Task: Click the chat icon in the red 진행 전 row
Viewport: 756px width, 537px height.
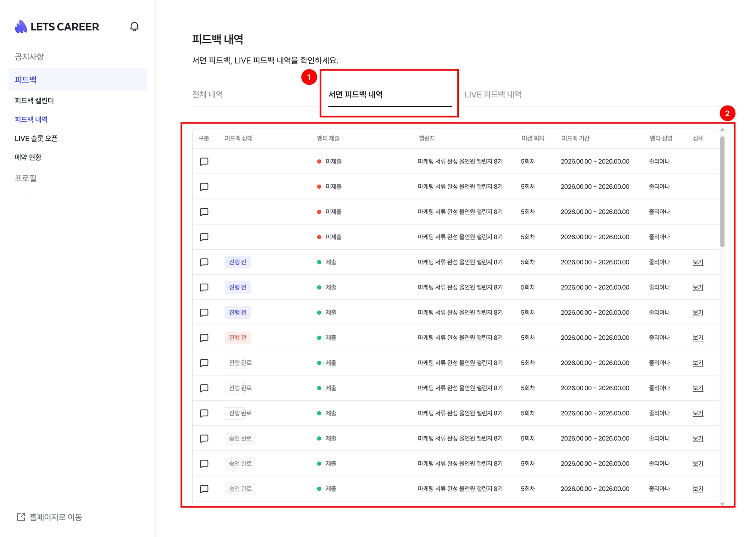Action: pos(204,337)
